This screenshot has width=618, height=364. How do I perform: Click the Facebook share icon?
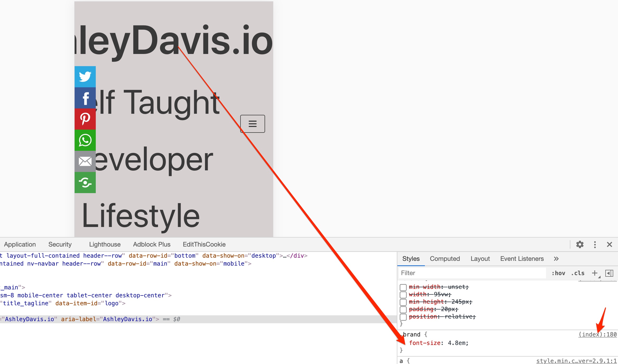coord(85,98)
